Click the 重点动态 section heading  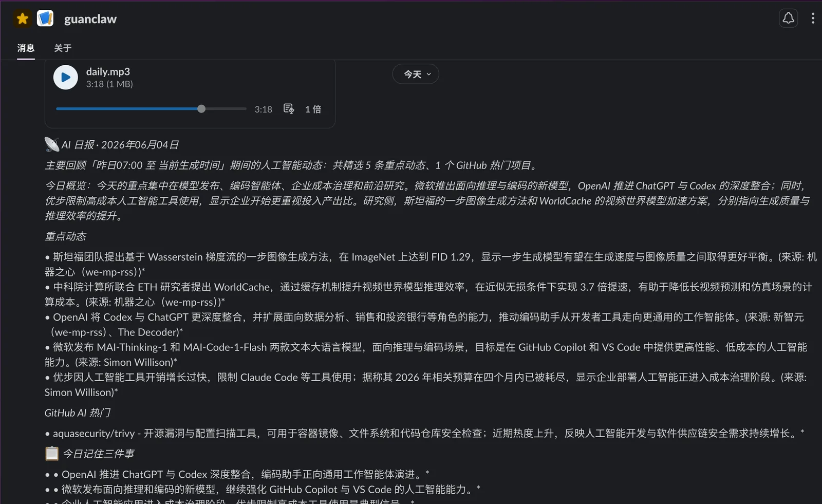65,236
